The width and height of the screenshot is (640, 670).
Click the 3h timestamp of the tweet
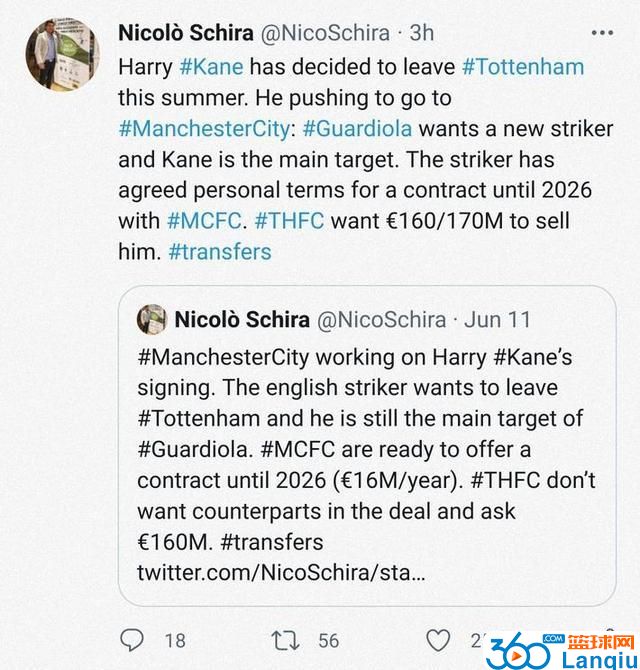[x=422, y=32]
